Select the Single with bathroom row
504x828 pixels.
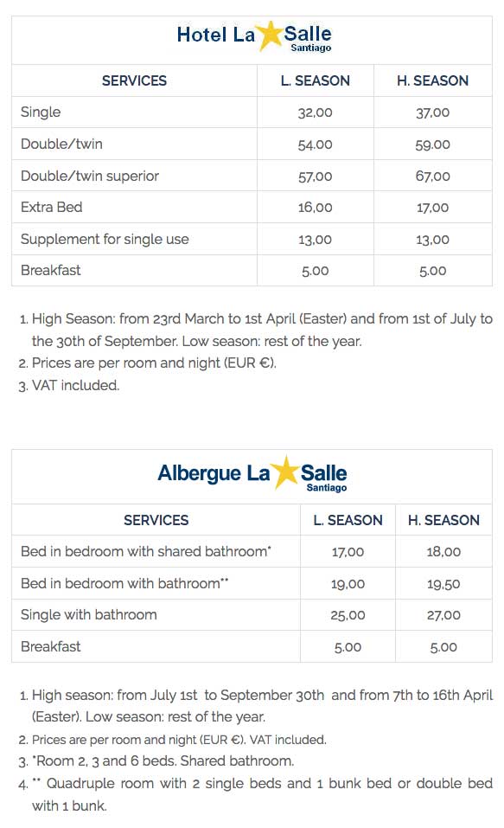point(252,615)
